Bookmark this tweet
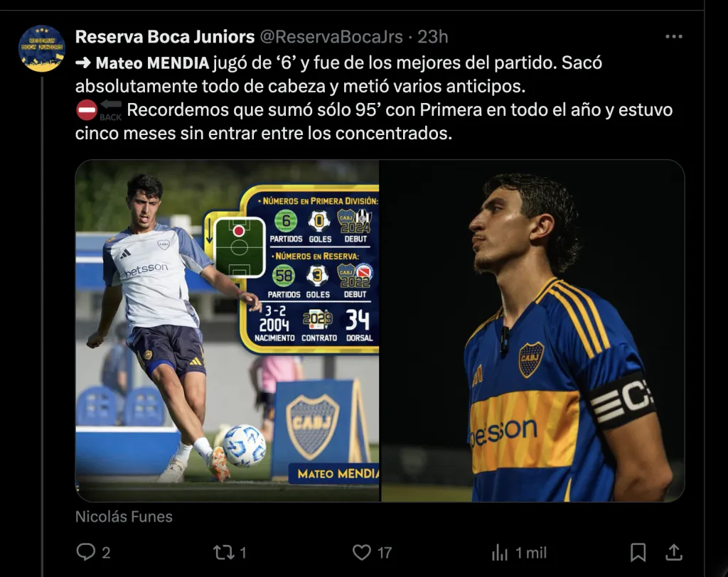728x577 pixels. pos(638,552)
